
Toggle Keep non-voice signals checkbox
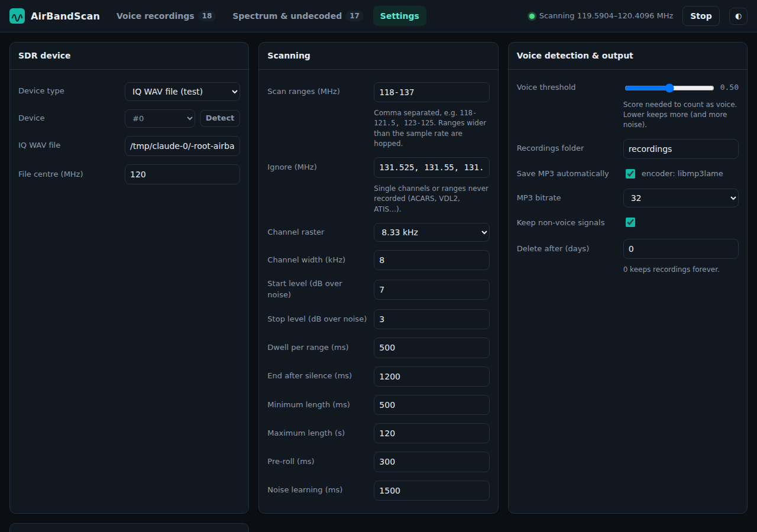(630, 222)
